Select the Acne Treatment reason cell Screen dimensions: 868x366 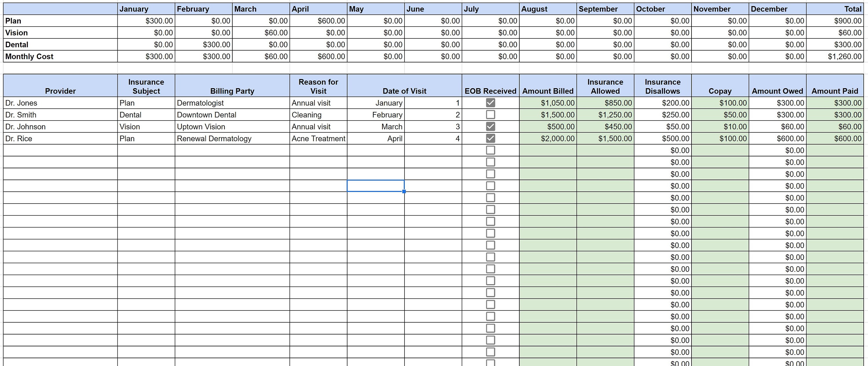[318, 138]
